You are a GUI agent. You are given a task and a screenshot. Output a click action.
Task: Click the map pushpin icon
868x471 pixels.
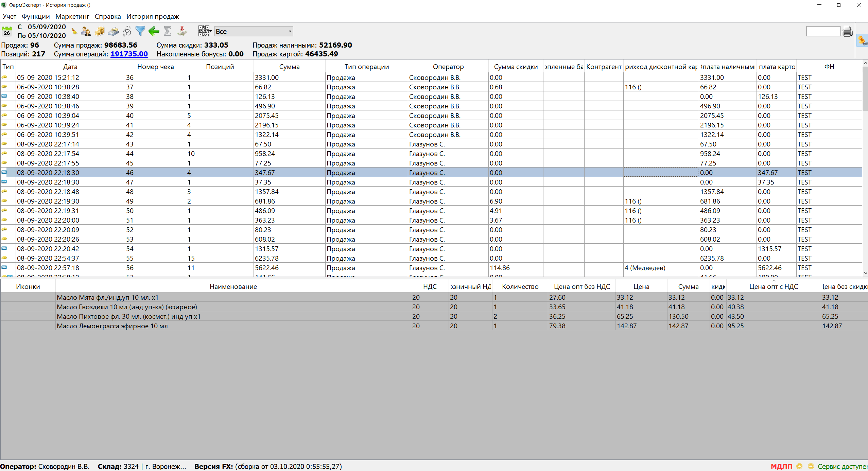(182, 31)
